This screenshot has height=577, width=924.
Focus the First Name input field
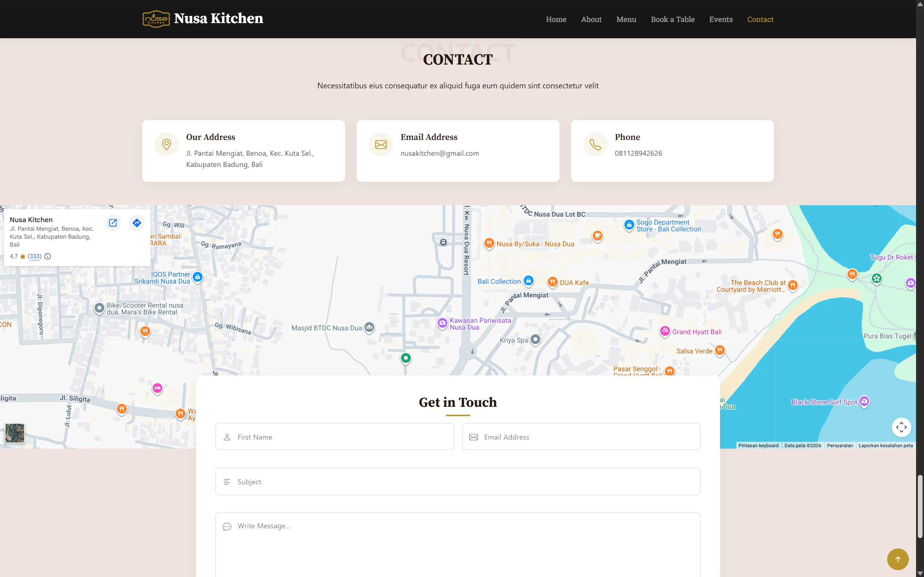335,437
